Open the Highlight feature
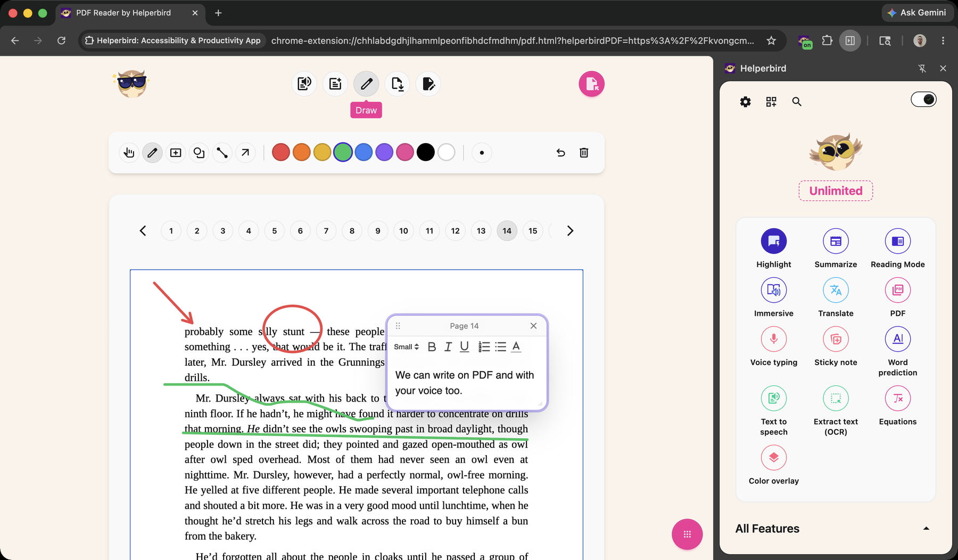The height and width of the screenshot is (560, 958). coord(774,248)
